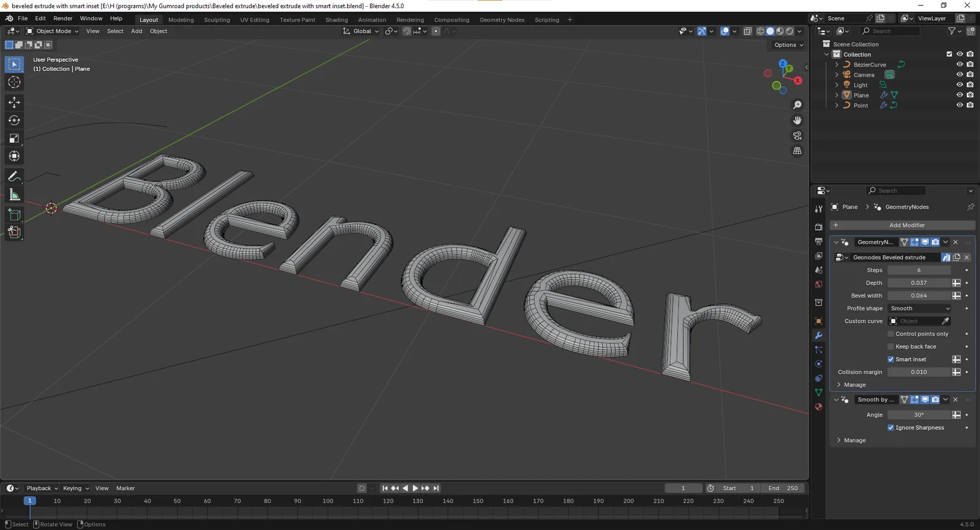This screenshot has width=980, height=530.
Task: Open the Render menu
Action: coord(62,18)
